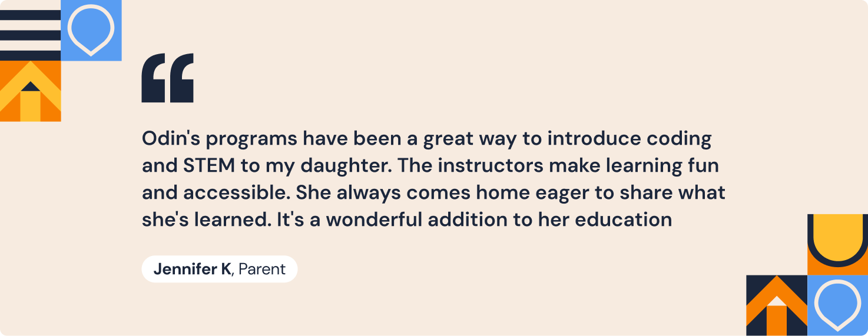Click the orange pencil tile under the stripes
This screenshot has width=868, height=336.
pyautogui.click(x=31, y=91)
